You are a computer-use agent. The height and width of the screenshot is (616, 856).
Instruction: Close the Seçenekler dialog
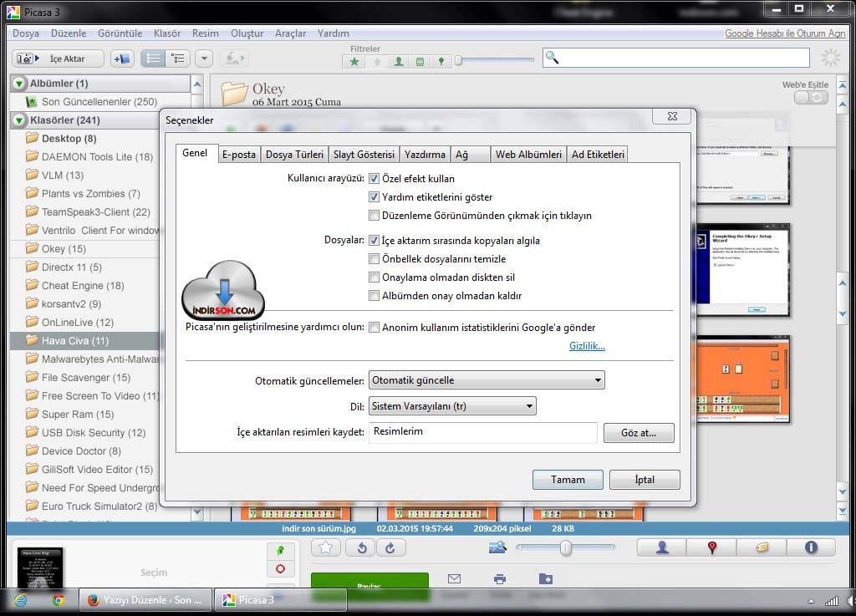tap(672, 116)
